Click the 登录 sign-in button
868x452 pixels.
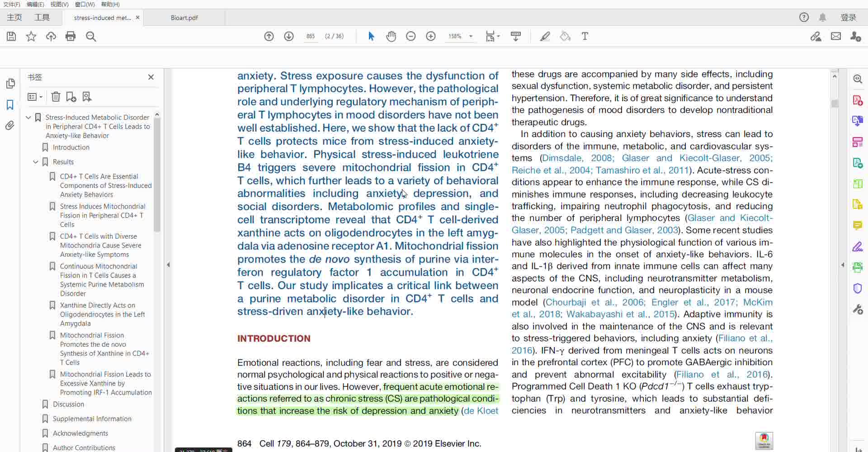click(849, 17)
